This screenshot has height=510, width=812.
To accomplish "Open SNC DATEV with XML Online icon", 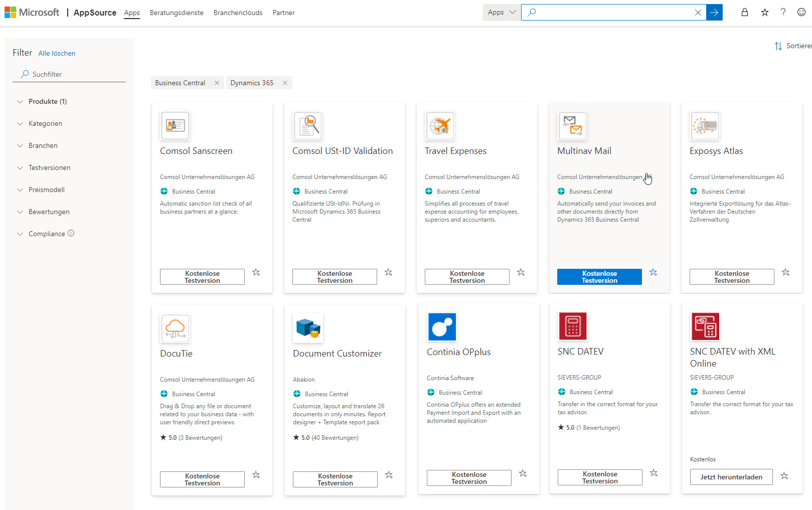I will [x=705, y=326].
